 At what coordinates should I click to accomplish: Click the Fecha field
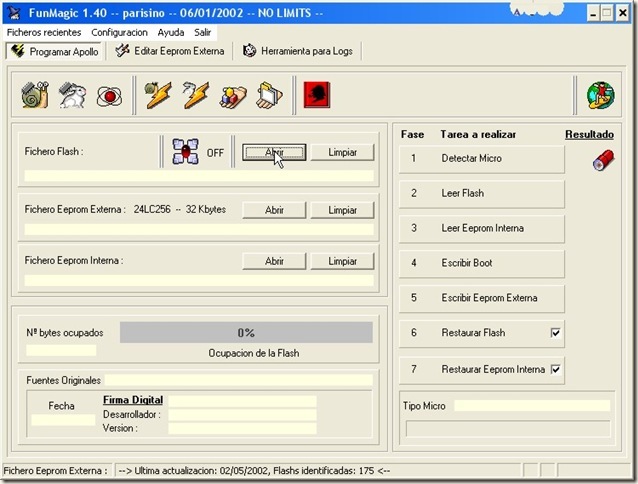click(x=63, y=420)
